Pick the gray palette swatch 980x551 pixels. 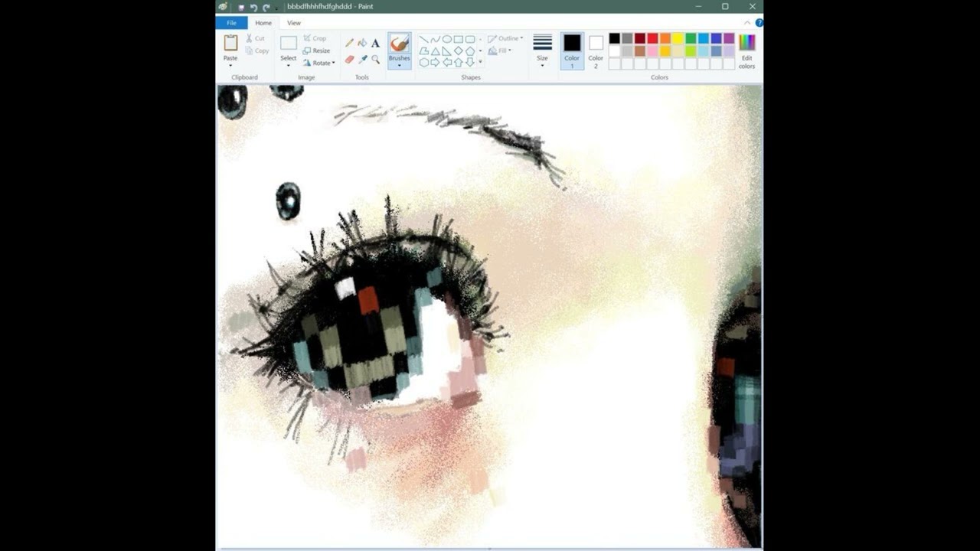click(627, 38)
